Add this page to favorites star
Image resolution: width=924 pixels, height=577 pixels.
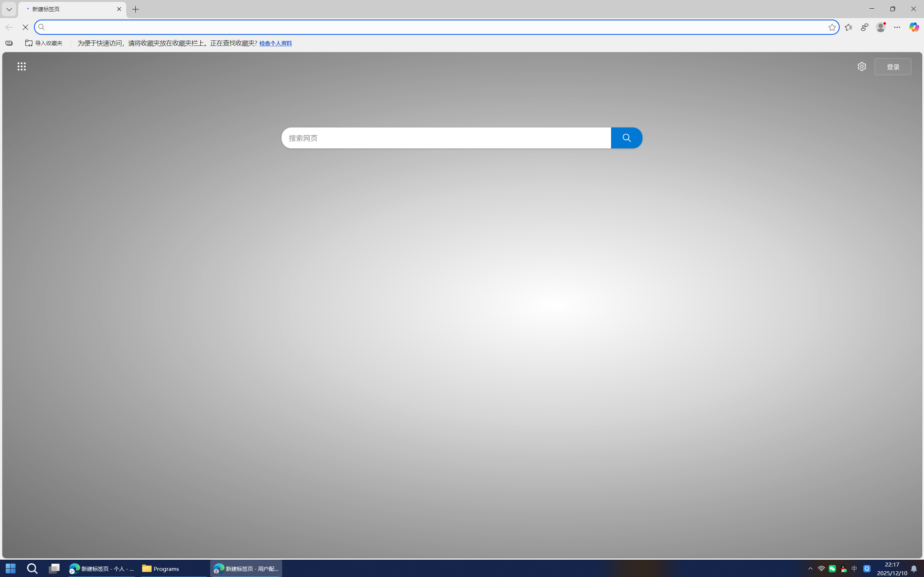832,27
